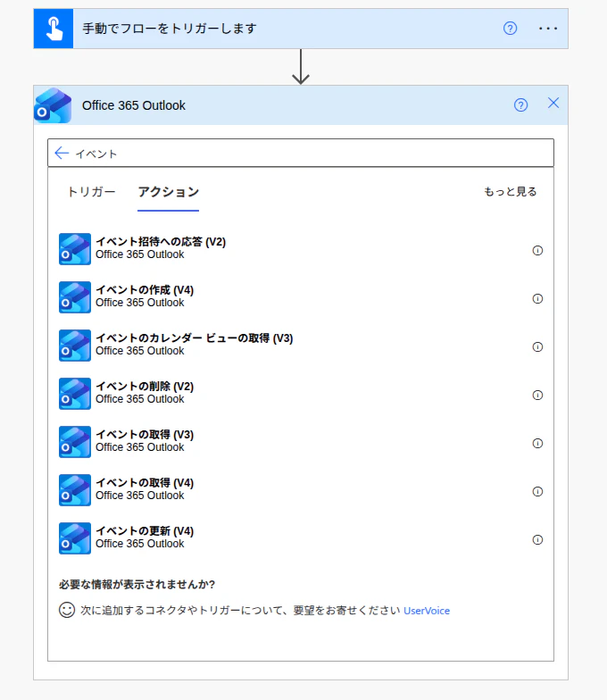
Task: Click the Office 365 Outlook header title
Action: [x=134, y=105]
